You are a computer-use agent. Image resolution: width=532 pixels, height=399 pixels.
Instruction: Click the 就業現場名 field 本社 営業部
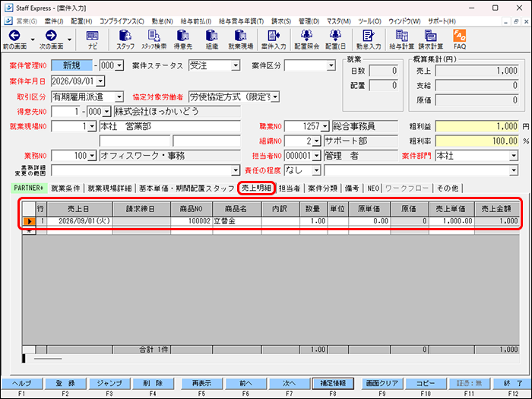pos(170,127)
